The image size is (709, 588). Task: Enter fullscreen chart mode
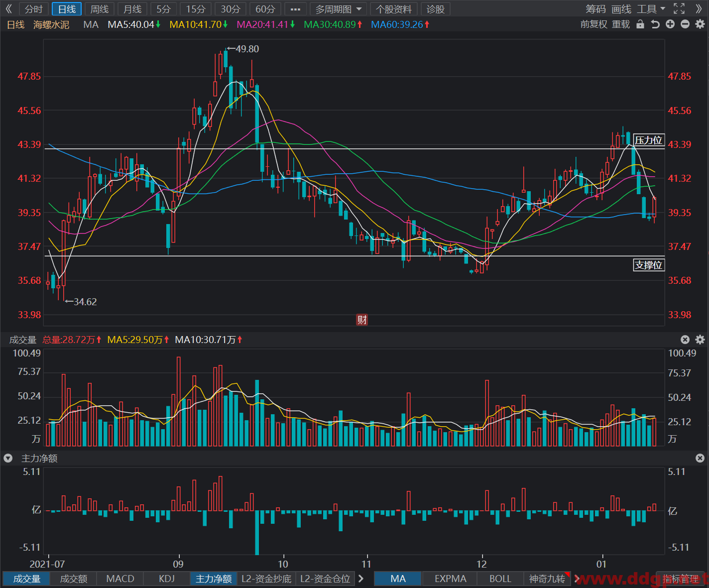pos(679,8)
